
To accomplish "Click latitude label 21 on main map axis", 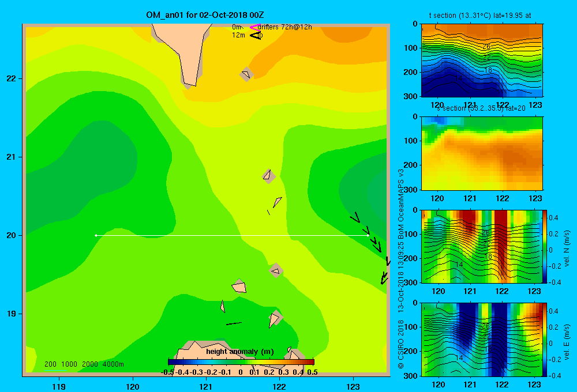I will [x=12, y=157].
